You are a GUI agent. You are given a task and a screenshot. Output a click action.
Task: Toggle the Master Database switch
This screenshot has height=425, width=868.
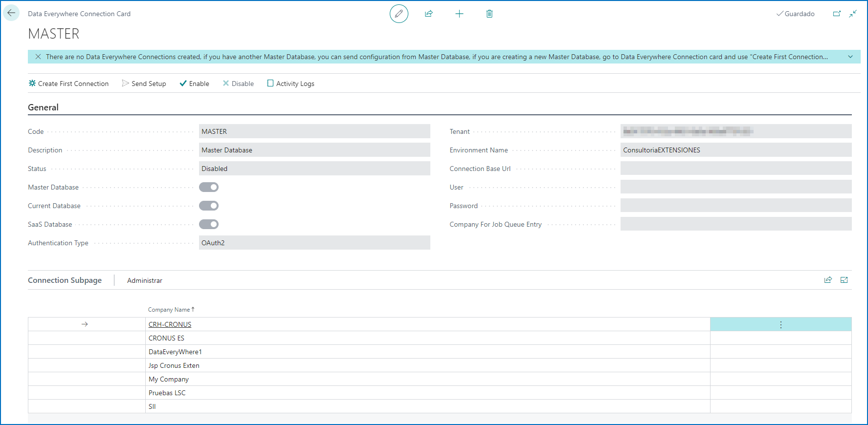(209, 187)
